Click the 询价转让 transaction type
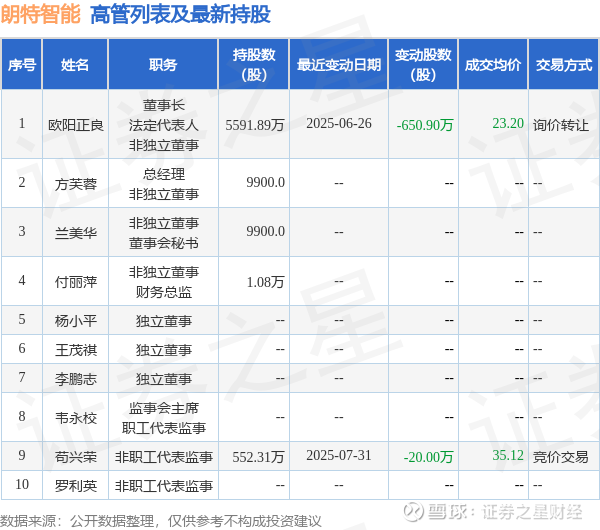This screenshot has height=530, width=600. (561, 125)
